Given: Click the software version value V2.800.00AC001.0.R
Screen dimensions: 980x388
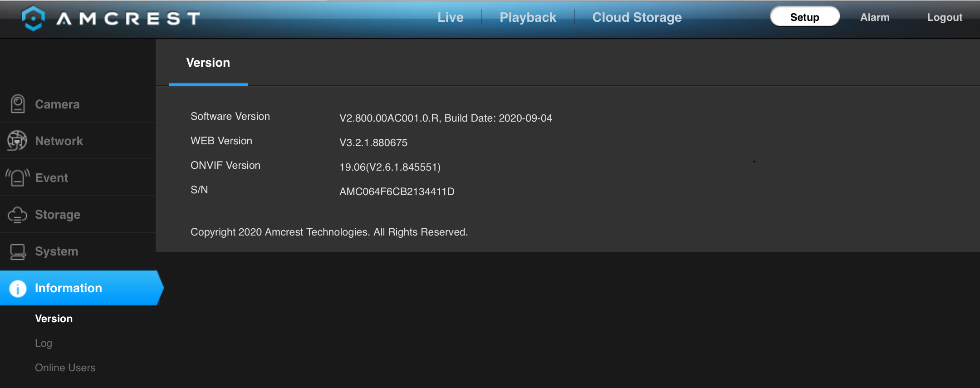Looking at the screenshot, I should pyautogui.click(x=389, y=118).
